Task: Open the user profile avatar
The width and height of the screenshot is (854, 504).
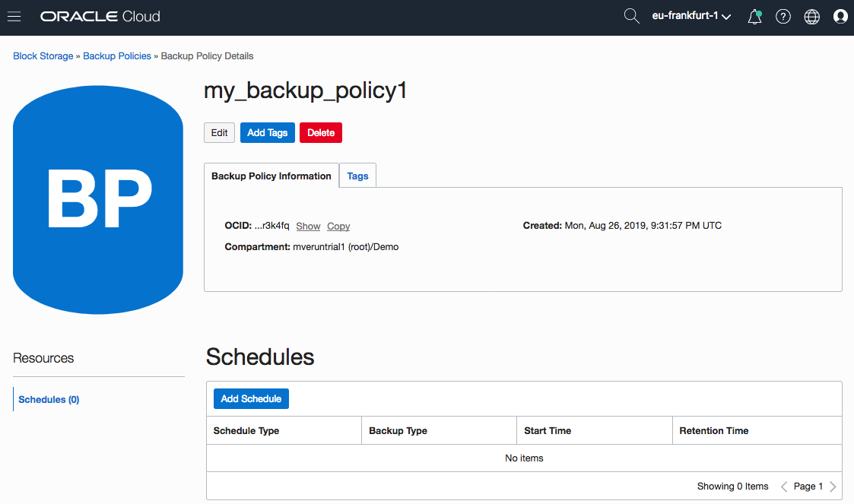Action: 840,17
